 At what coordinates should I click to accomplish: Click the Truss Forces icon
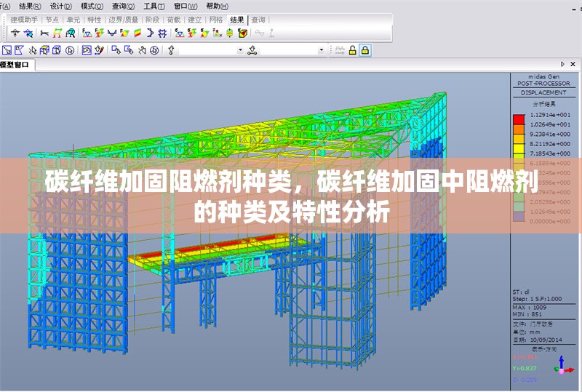87,33
